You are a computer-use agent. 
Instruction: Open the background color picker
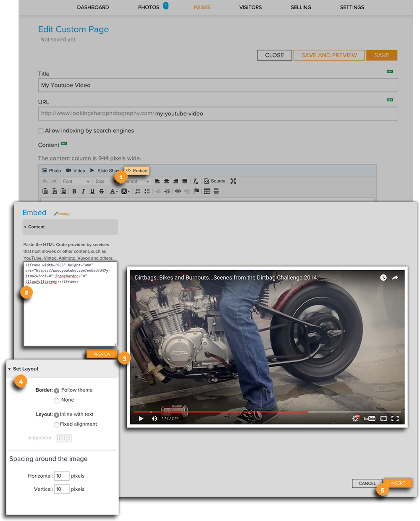pyautogui.click(x=126, y=191)
